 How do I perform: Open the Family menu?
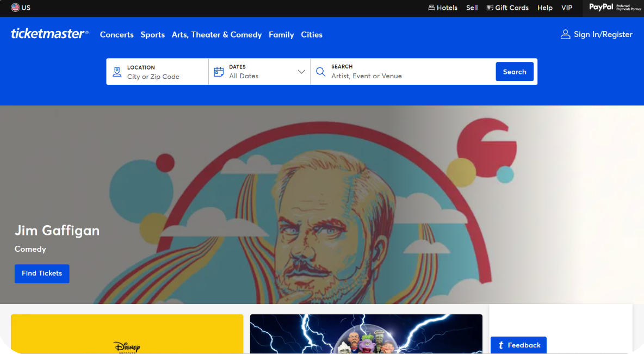click(281, 34)
